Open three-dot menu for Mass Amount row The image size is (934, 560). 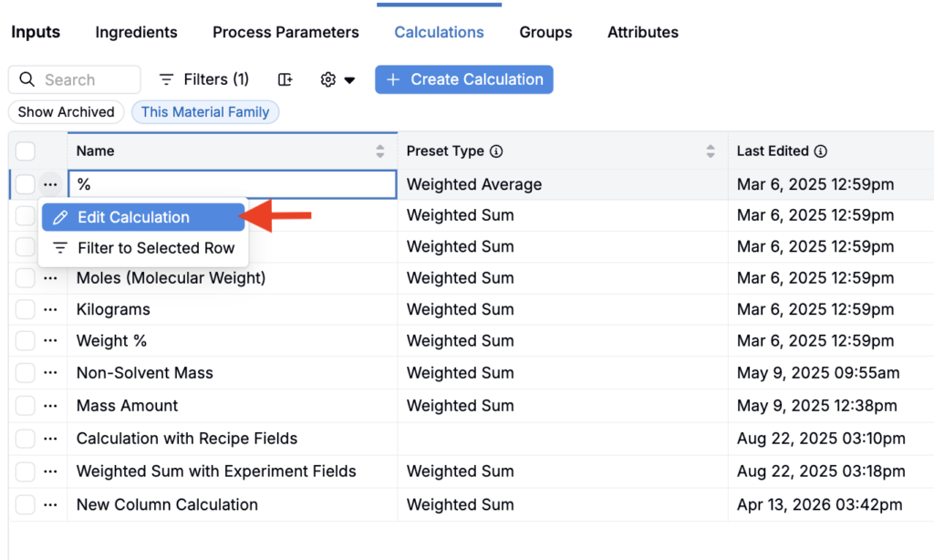click(51, 406)
